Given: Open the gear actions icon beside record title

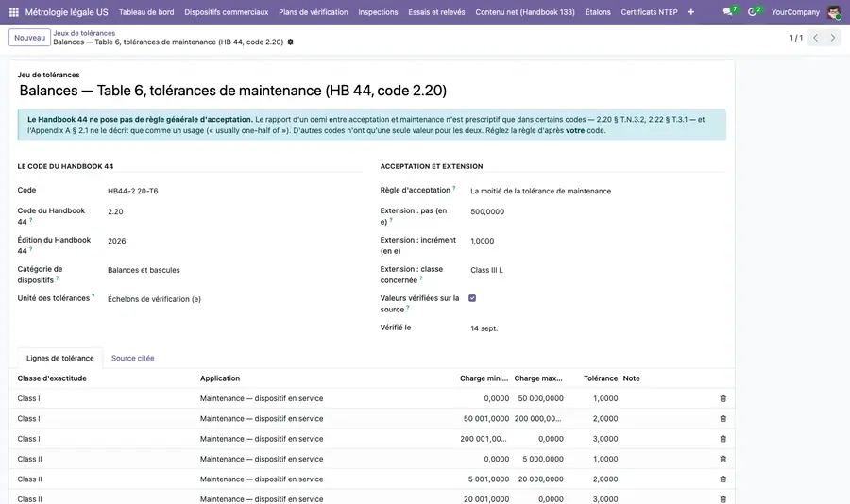Looking at the screenshot, I should [291, 42].
